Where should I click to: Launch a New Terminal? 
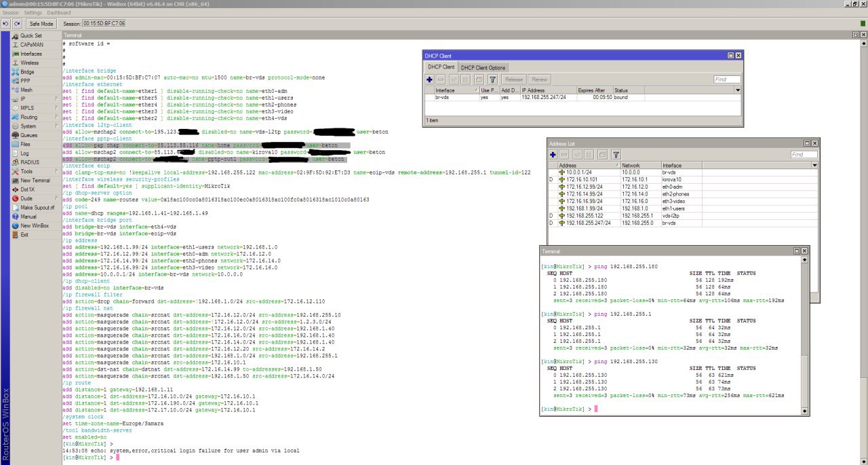[35, 181]
